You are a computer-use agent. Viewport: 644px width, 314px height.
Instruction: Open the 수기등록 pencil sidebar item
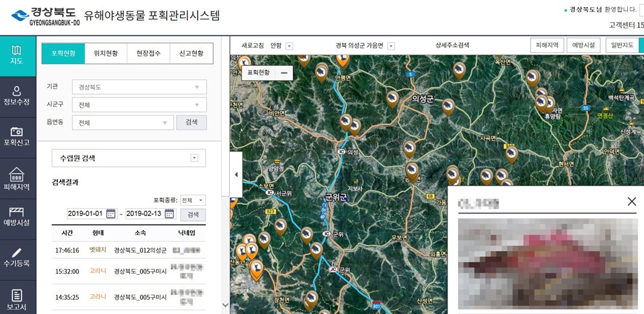pos(17,259)
